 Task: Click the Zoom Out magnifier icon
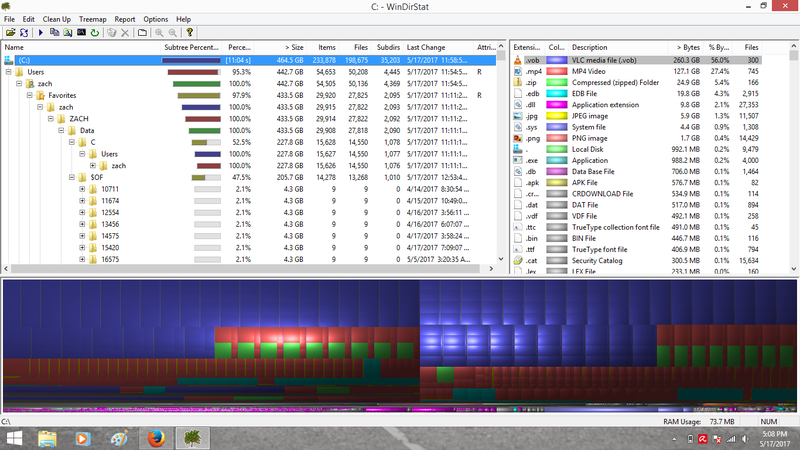(173, 33)
